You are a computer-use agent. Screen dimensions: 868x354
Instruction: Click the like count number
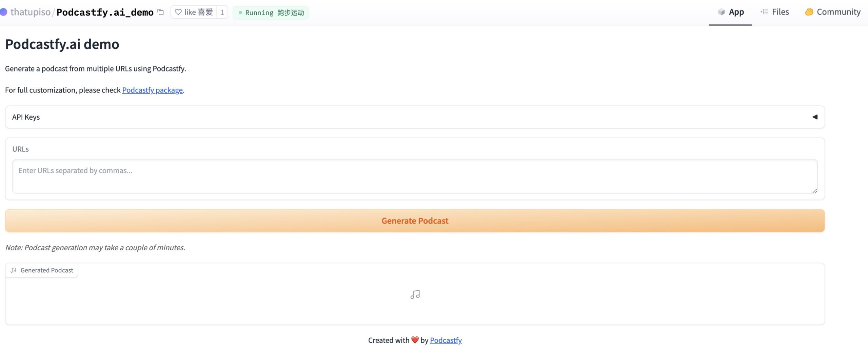(x=222, y=12)
